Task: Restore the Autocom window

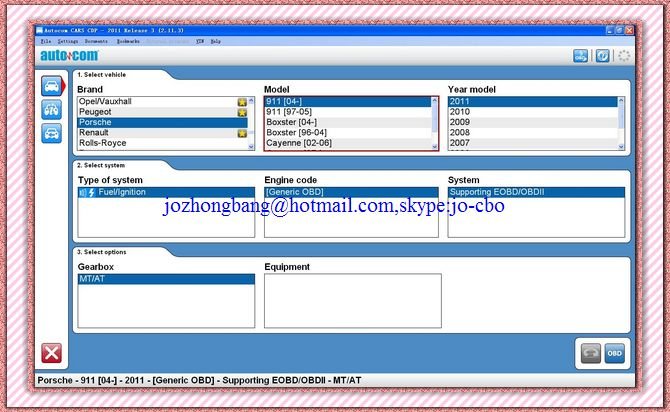Action: click(619, 30)
